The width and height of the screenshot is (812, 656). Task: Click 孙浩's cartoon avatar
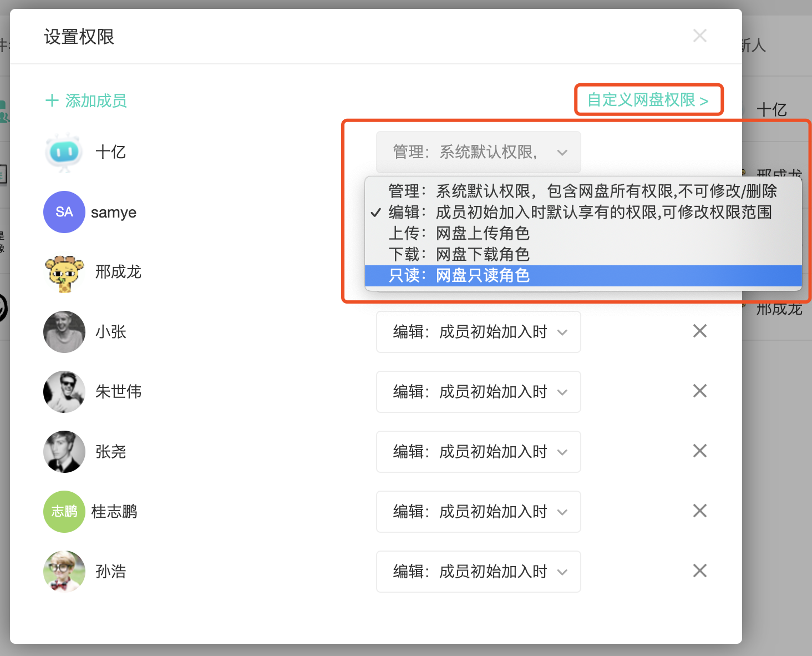pos(64,572)
